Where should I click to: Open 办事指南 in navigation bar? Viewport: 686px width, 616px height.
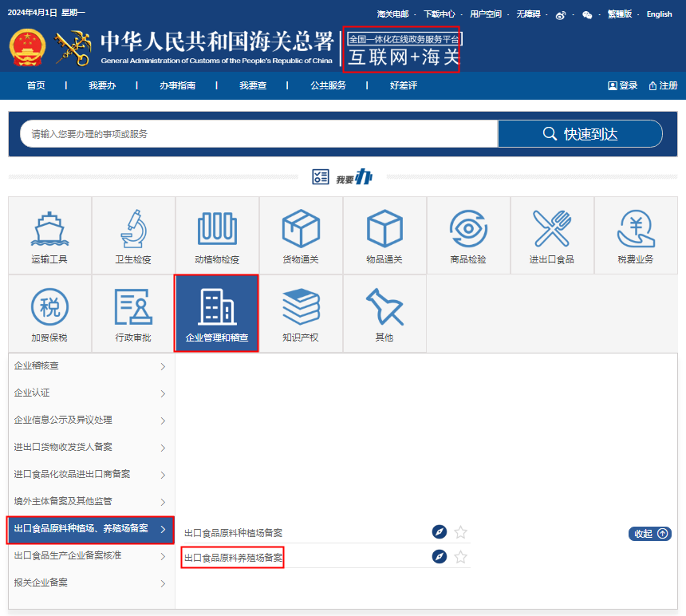tap(178, 85)
